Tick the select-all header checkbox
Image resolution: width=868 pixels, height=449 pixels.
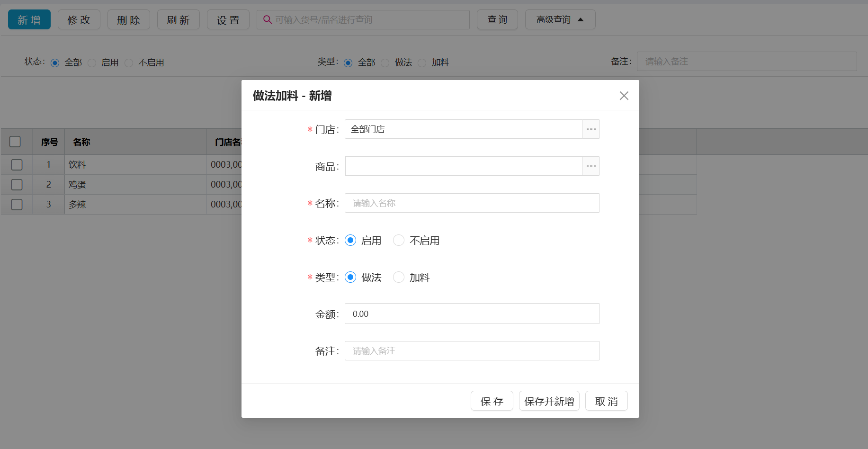coord(15,142)
